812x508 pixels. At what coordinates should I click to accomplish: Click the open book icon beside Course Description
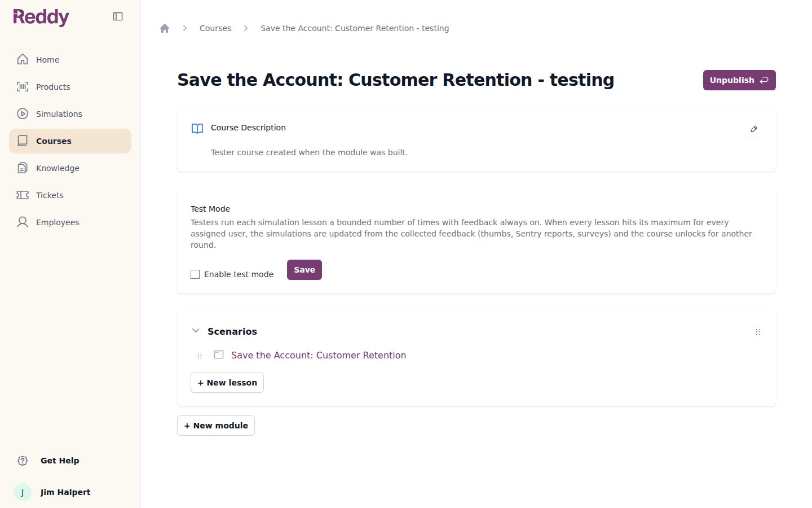197,129
